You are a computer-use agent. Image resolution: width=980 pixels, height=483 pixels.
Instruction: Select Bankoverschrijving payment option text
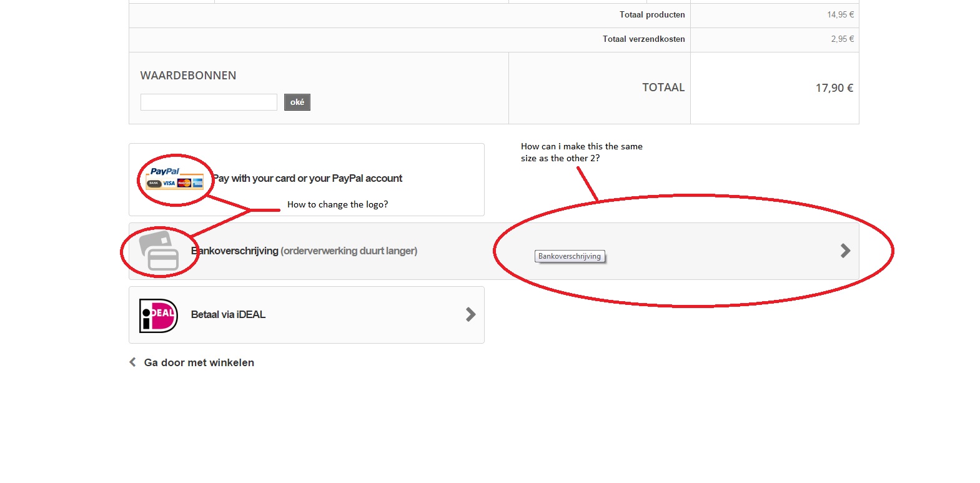[235, 251]
